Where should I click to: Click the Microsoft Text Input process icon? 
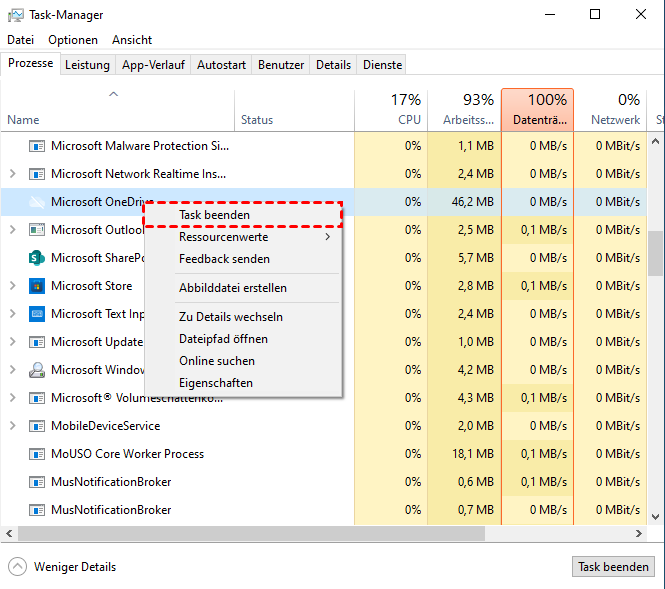pos(37,314)
